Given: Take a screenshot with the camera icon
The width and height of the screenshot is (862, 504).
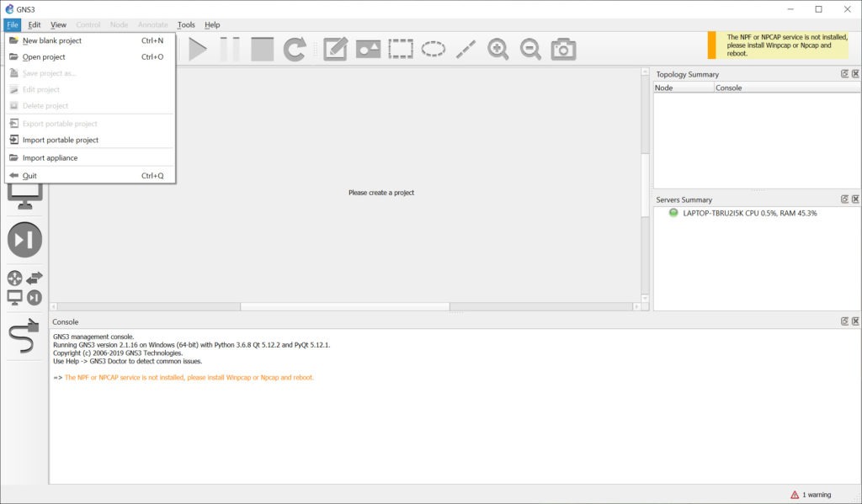Looking at the screenshot, I should (563, 50).
